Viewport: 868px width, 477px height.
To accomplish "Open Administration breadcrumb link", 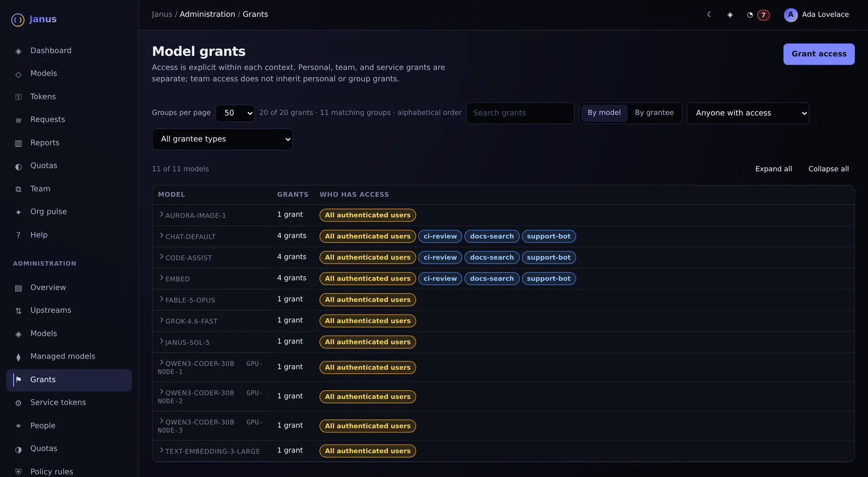I will [x=207, y=15].
